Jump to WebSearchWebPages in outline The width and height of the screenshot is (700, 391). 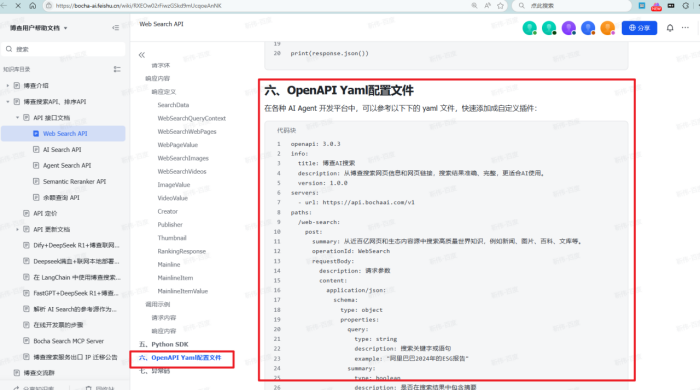[187, 132]
